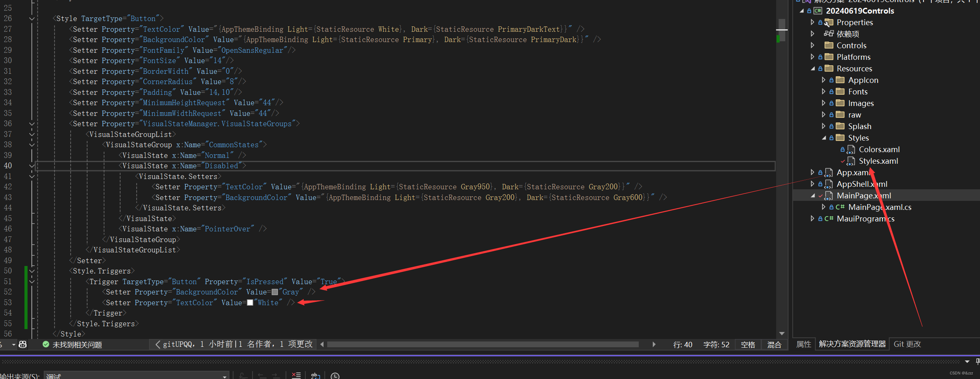Click the MainPage.xaml file icon
The height and width of the screenshot is (379, 980).
[829, 195]
